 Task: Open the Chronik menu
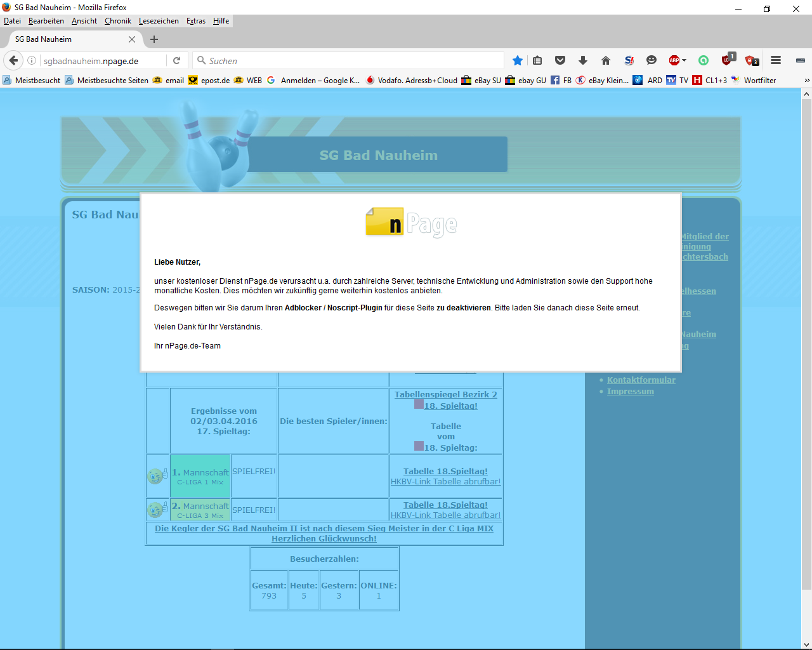[118, 21]
